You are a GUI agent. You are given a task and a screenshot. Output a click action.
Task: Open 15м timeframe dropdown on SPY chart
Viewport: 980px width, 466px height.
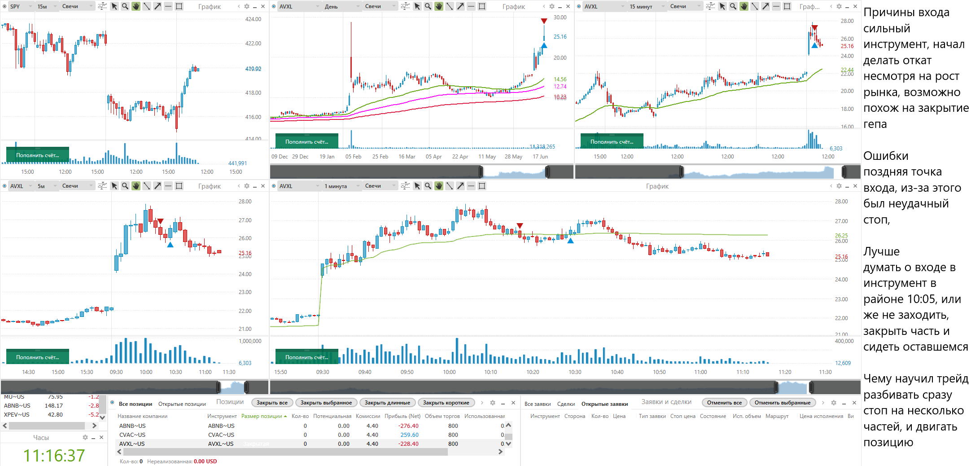[x=47, y=6]
